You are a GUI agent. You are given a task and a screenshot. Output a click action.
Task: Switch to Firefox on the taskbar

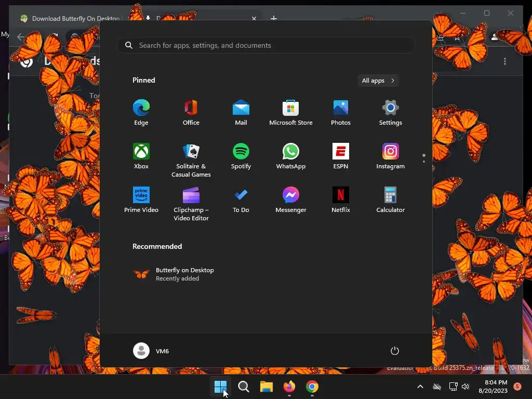289,387
